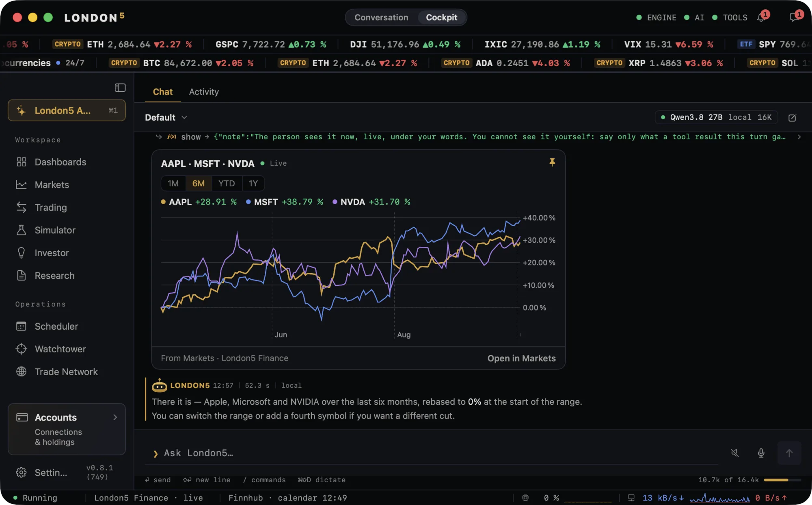
Task: Switch to the Activity tab
Action: (x=204, y=92)
